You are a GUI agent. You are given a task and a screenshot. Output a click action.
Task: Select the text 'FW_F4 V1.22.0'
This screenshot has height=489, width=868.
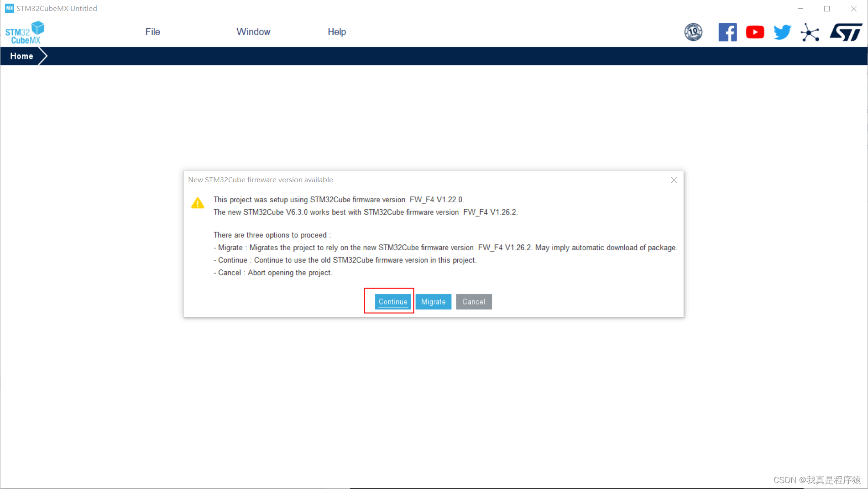click(436, 200)
